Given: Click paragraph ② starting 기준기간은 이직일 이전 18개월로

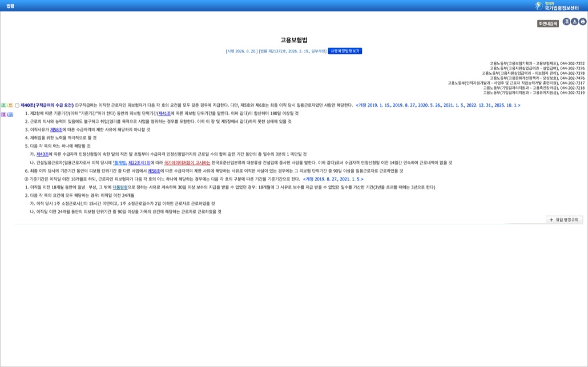Looking at the screenshot, I should click(x=162, y=179).
